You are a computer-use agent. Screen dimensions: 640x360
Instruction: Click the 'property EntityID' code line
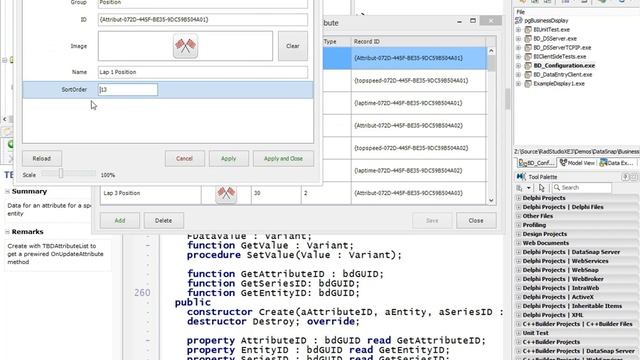point(318,350)
